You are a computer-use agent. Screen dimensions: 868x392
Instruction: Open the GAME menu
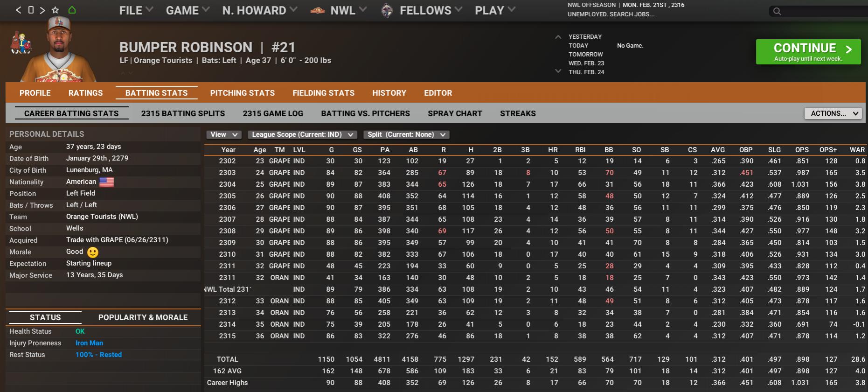click(187, 10)
